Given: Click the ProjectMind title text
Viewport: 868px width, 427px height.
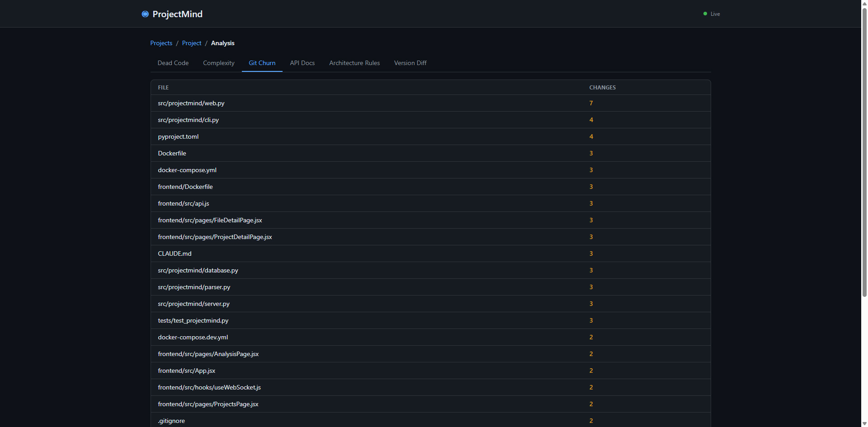Looking at the screenshot, I should (177, 14).
